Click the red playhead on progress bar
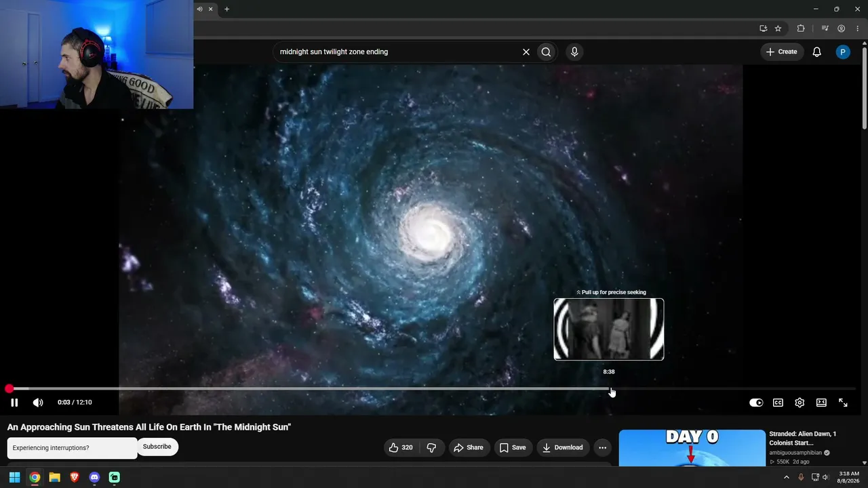868x488 pixels. click(x=9, y=388)
